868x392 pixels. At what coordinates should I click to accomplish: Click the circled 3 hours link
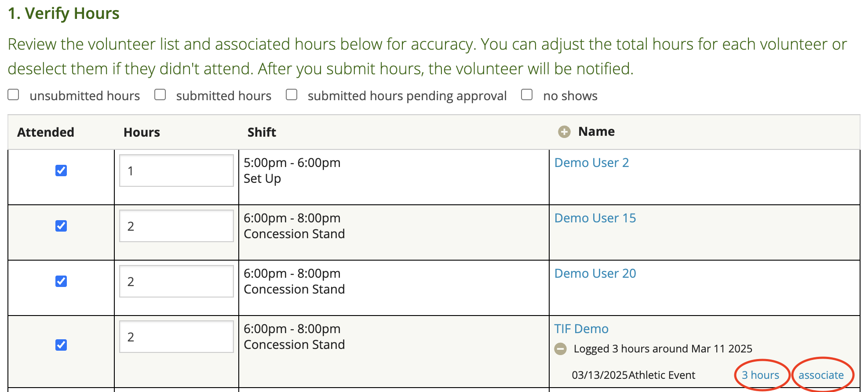(x=760, y=375)
